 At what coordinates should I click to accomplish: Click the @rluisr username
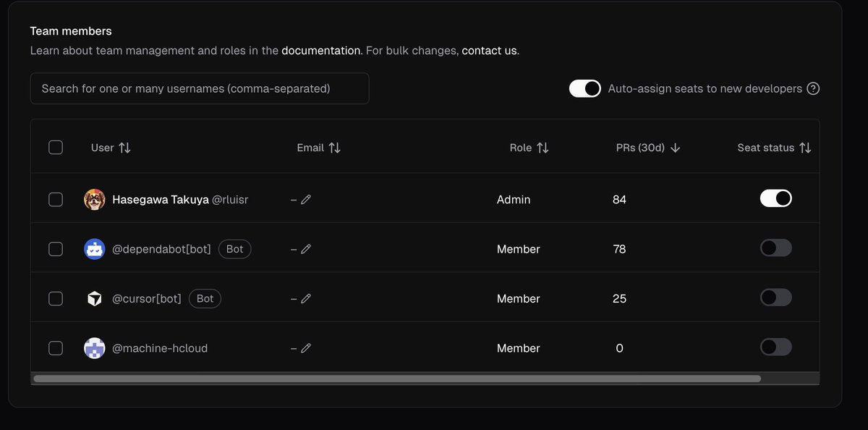pos(230,199)
